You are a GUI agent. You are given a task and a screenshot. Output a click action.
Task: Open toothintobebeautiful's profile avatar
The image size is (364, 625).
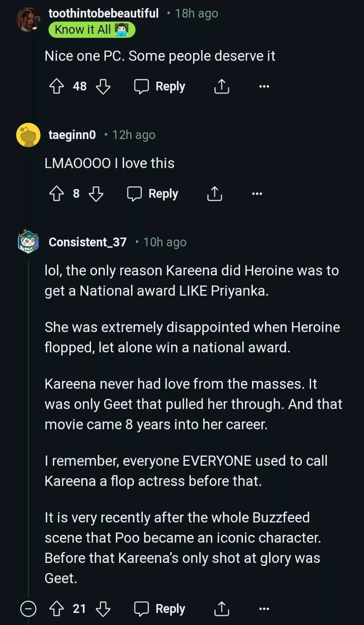pyautogui.click(x=28, y=19)
